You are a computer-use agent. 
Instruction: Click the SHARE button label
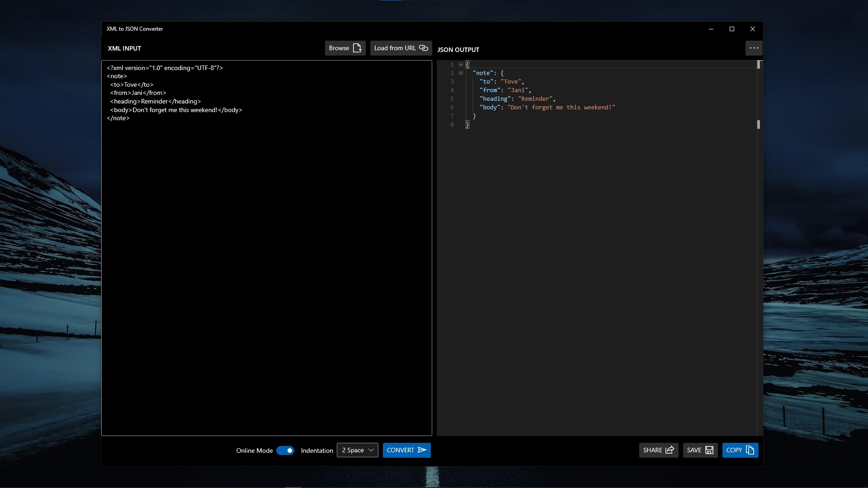(652, 450)
